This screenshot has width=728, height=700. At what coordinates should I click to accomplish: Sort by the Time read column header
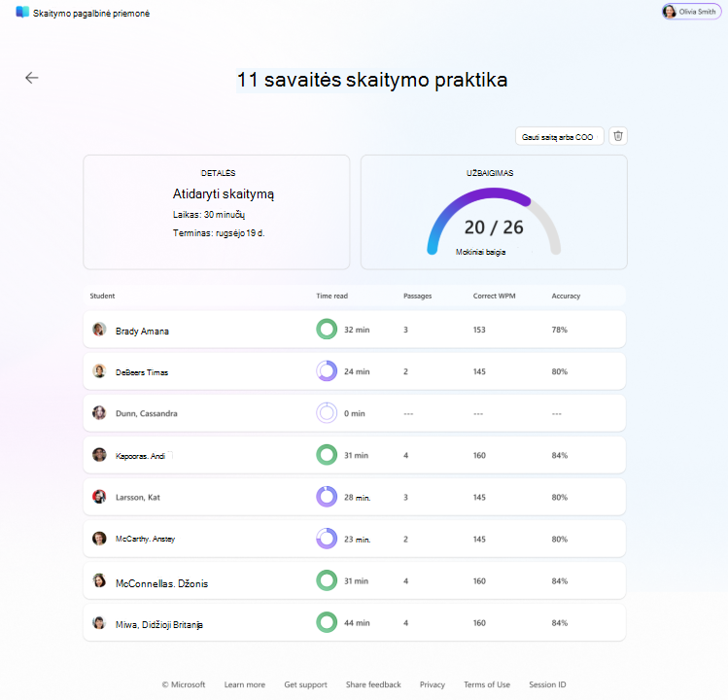[x=332, y=296]
